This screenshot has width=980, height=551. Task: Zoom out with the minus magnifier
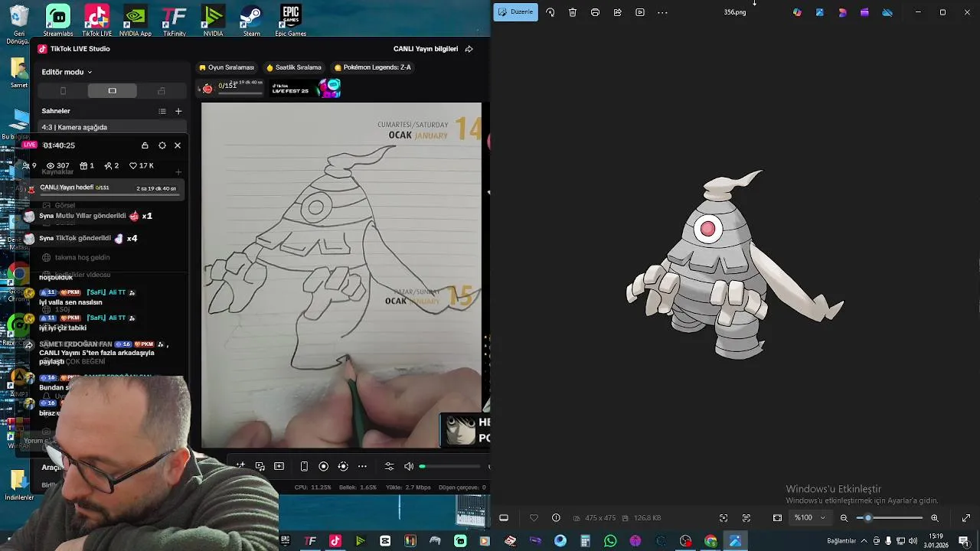click(x=844, y=518)
